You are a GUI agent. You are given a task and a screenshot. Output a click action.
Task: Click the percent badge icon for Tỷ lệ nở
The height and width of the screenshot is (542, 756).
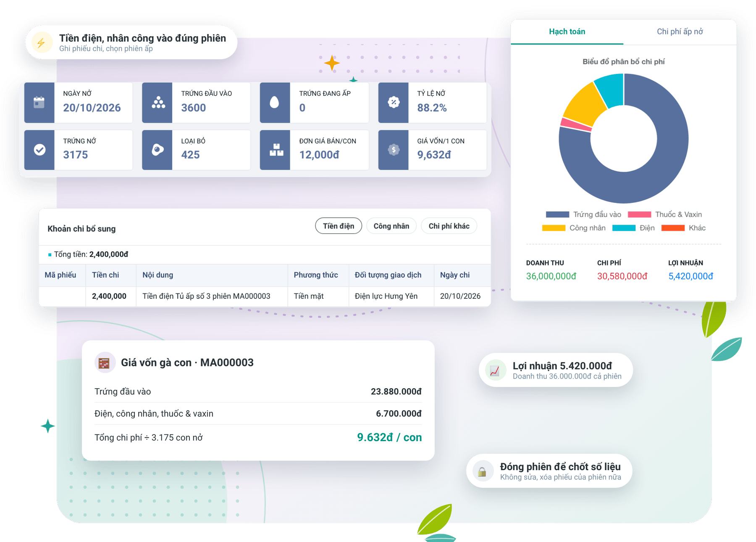coord(394,102)
